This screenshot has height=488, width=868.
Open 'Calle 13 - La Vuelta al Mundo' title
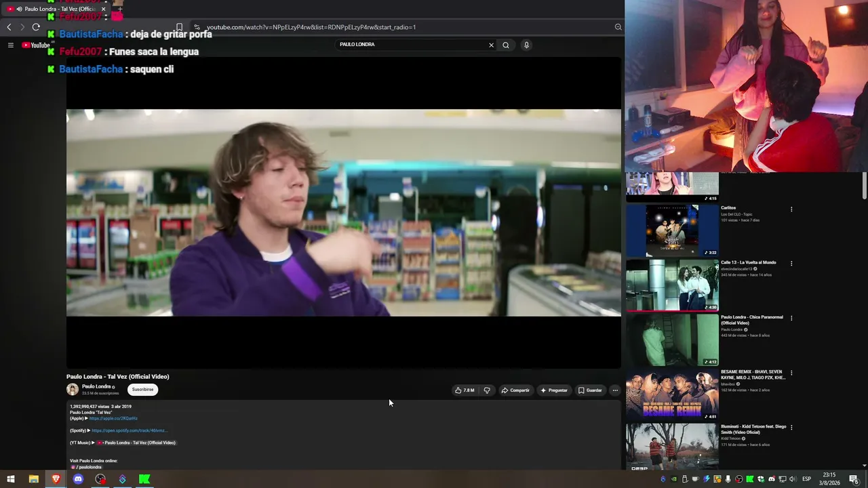(749, 262)
